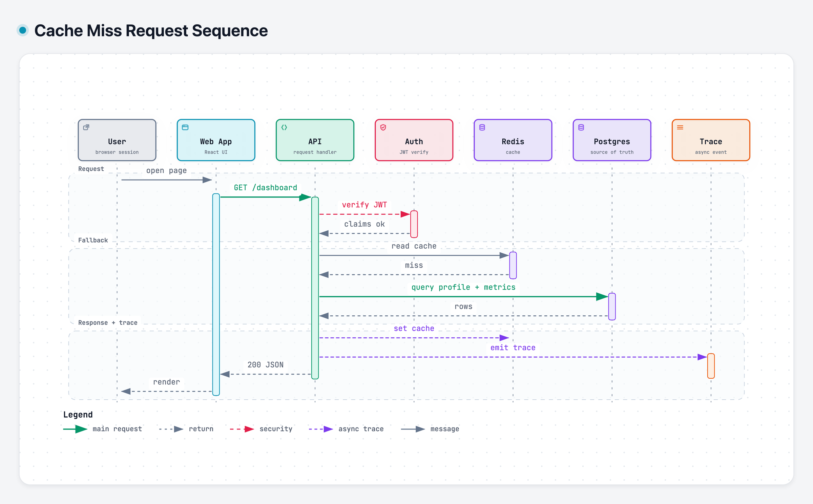Click the browser window icon in Web App box
Viewport: 813px width, 504px height.
pos(185,127)
